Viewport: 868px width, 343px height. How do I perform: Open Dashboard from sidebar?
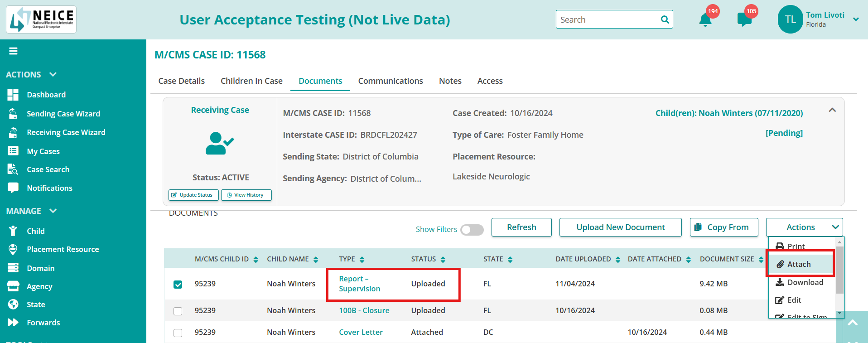click(46, 95)
